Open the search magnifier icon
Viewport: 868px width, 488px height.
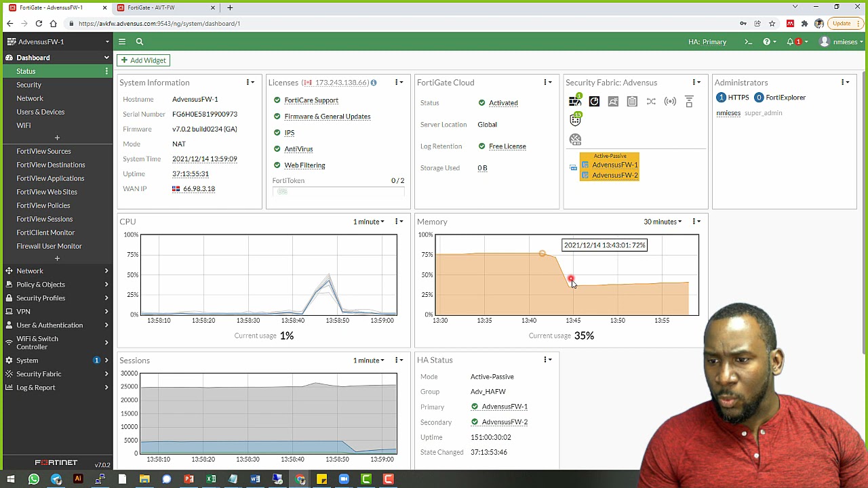tap(139, 41)
